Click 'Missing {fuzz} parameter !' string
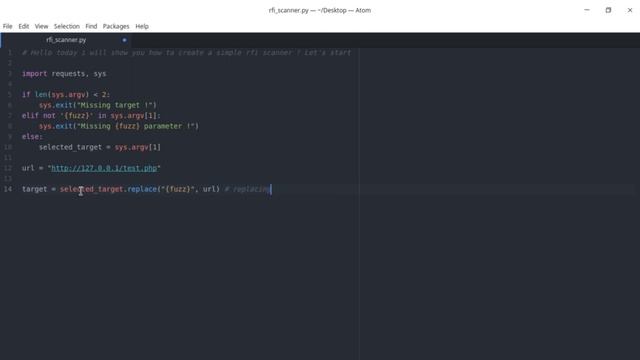 point(138,126)
